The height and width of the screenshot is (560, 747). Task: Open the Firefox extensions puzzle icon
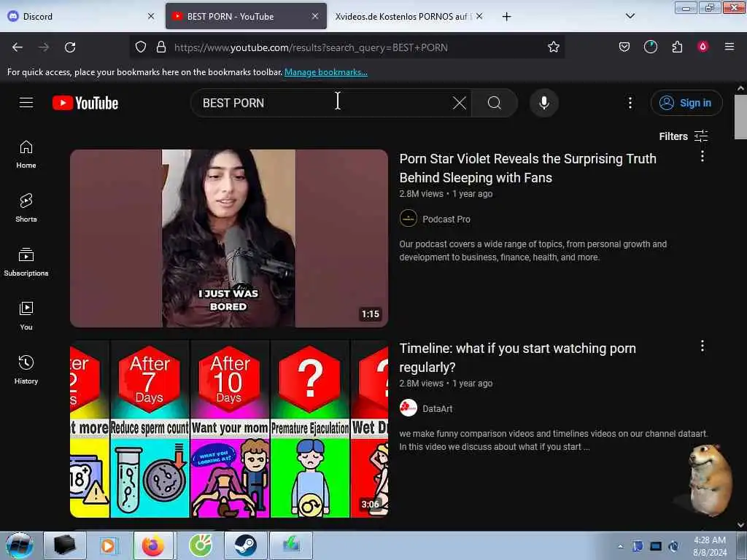677,47
